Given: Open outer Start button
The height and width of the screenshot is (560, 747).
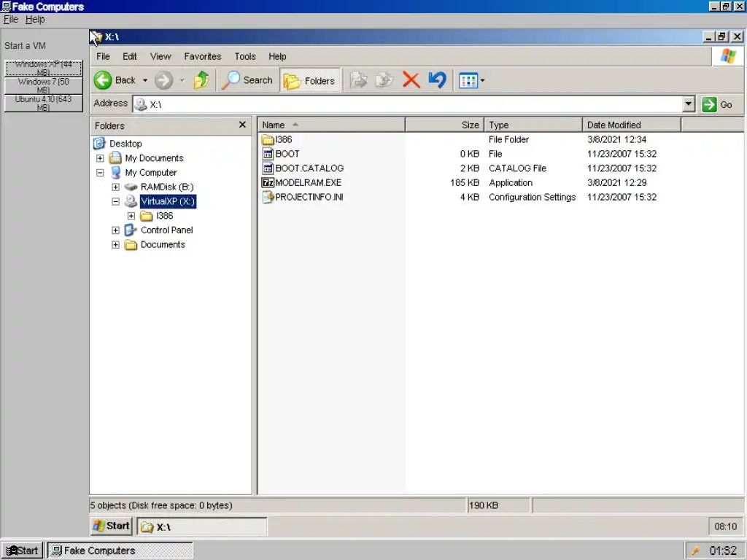Looking at the screenshot, I should point(22,551).
